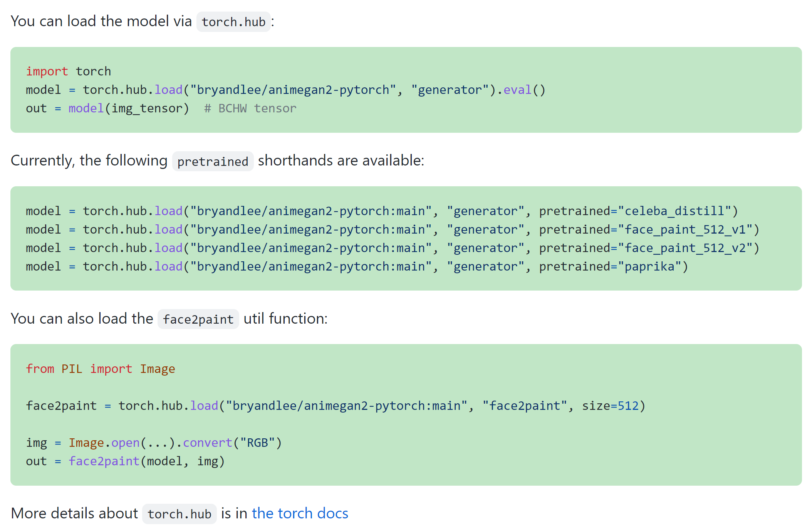Viewport: 812px width, 528px height.
Task: Click the Image.open convert RGB line
Action: point(154,443)
